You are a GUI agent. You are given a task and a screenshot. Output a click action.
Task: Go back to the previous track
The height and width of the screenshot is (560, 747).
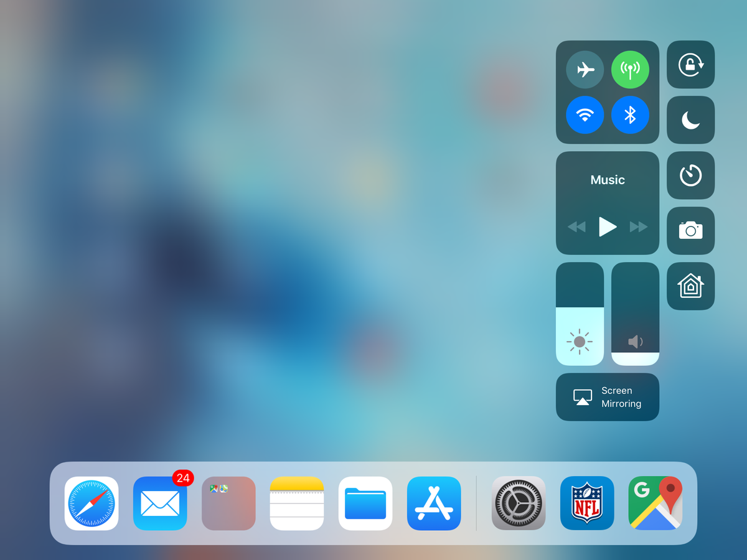576,227
